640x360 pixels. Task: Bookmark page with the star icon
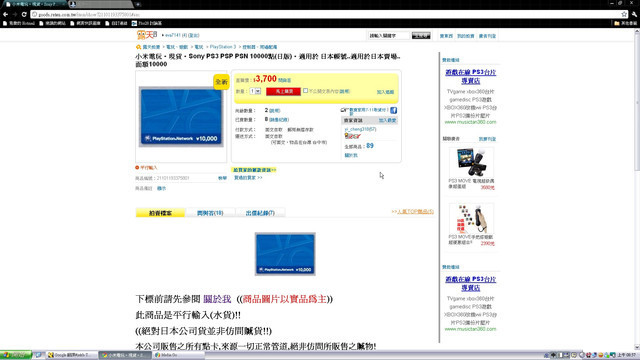point(624,14)
